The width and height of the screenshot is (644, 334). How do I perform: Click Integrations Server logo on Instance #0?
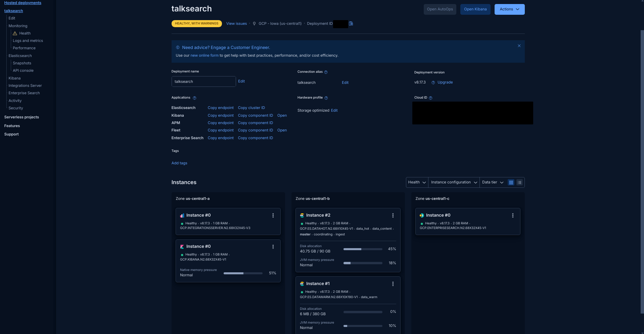[x=182, y=216]
